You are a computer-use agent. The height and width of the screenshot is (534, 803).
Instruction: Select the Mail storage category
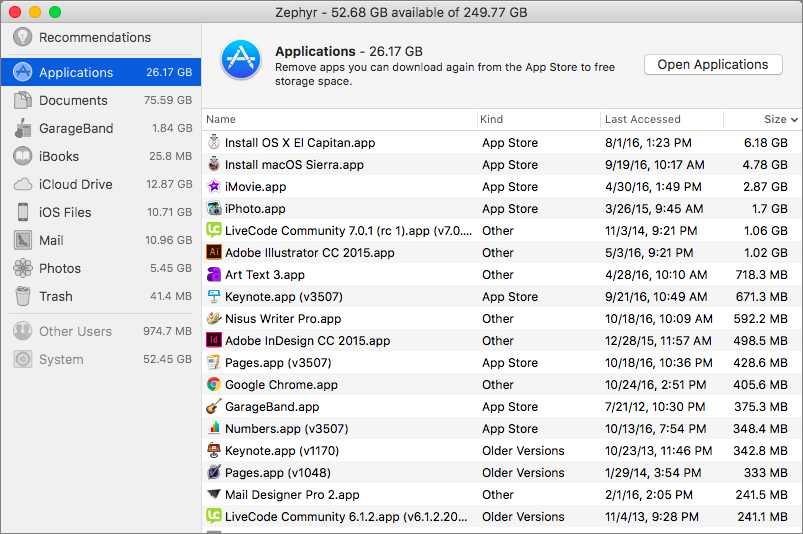pos(51,241)
